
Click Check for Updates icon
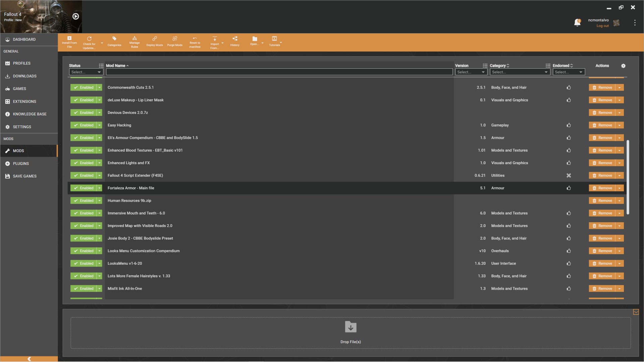[89, 43]
